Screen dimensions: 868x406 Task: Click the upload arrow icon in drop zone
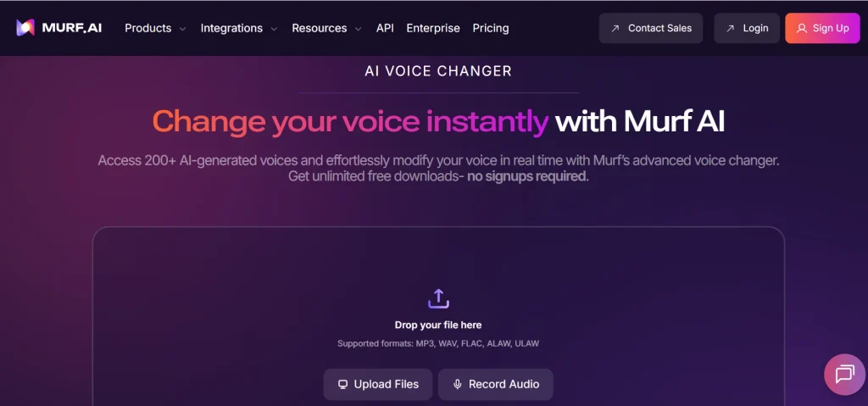tap(438, 298)
